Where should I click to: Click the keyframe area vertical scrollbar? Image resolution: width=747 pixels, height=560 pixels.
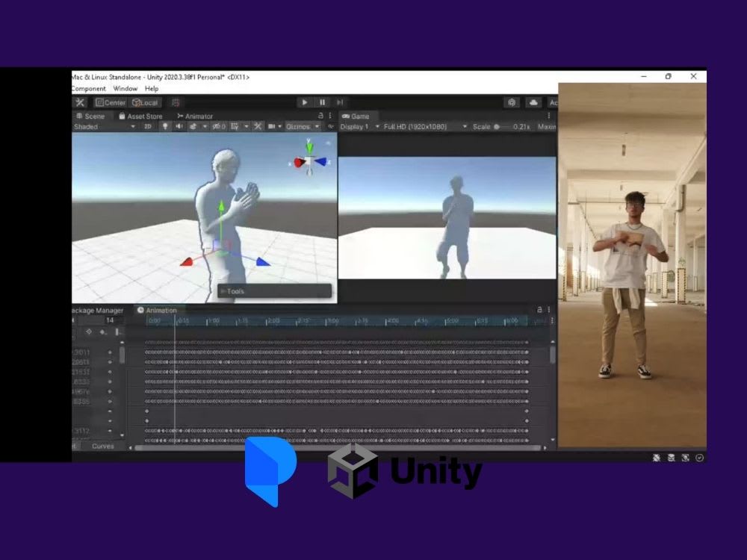[553, 355]
